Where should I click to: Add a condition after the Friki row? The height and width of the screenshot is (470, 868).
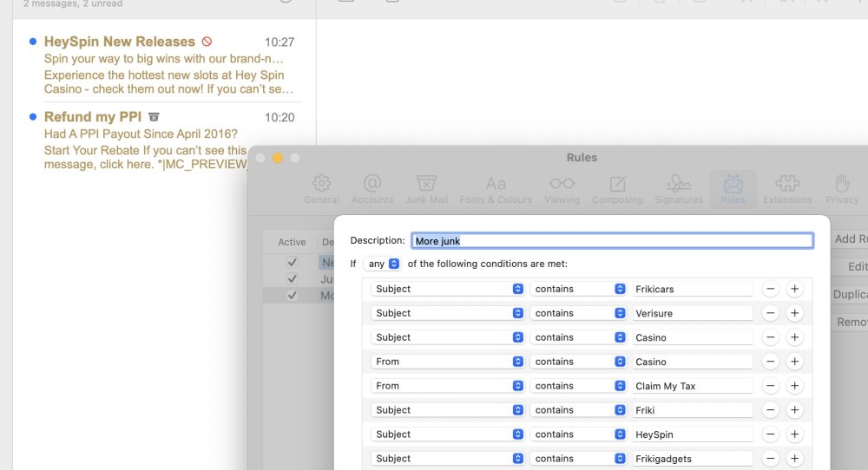coord(794,409)
